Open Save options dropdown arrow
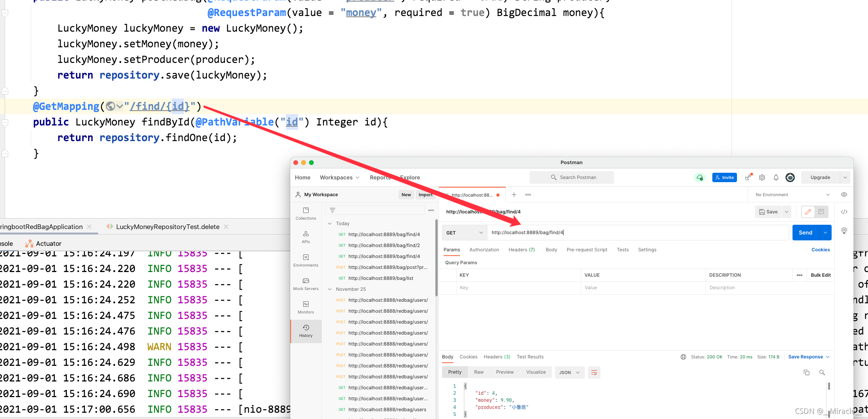Viewport: 868px width, 419px height. pyautogui.click(x=787, y=212)
